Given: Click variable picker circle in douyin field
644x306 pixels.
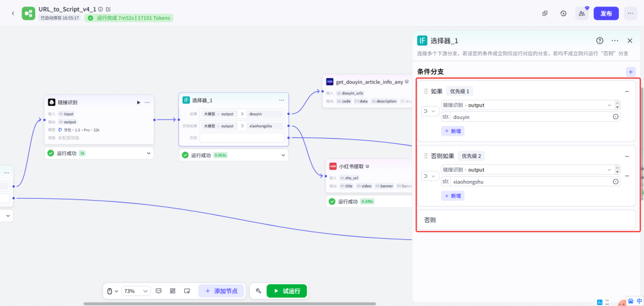Looking at the screenshot, I should coord(615,117).
